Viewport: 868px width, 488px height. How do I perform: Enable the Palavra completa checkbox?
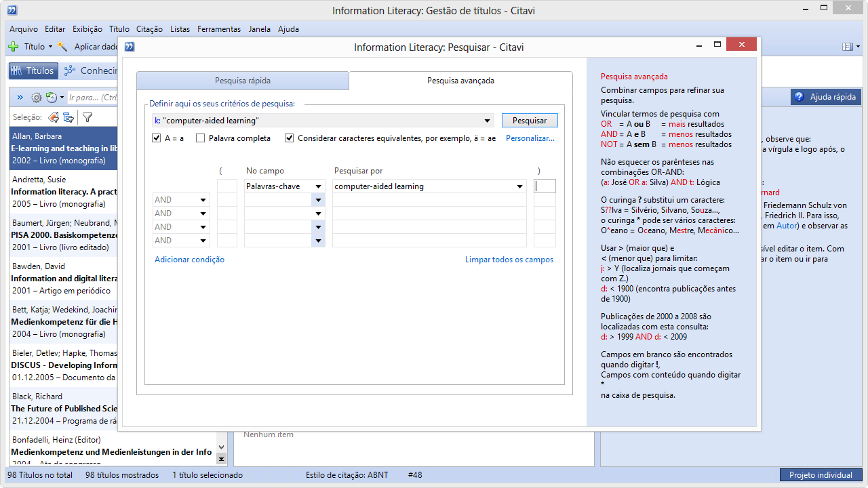pyautogui.click(x=200, y=138)
